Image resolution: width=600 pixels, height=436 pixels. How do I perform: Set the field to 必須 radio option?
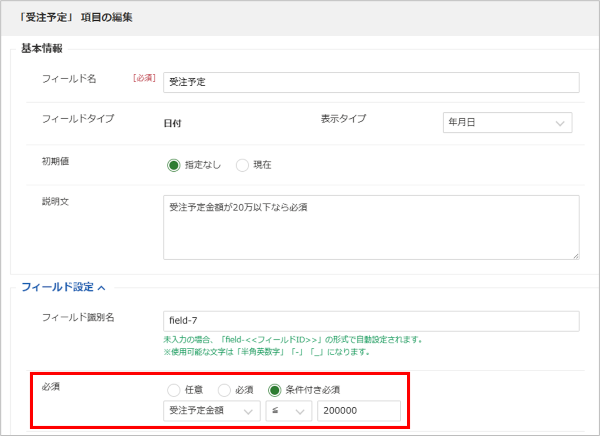pyautogui.click(x=223, y=389)
